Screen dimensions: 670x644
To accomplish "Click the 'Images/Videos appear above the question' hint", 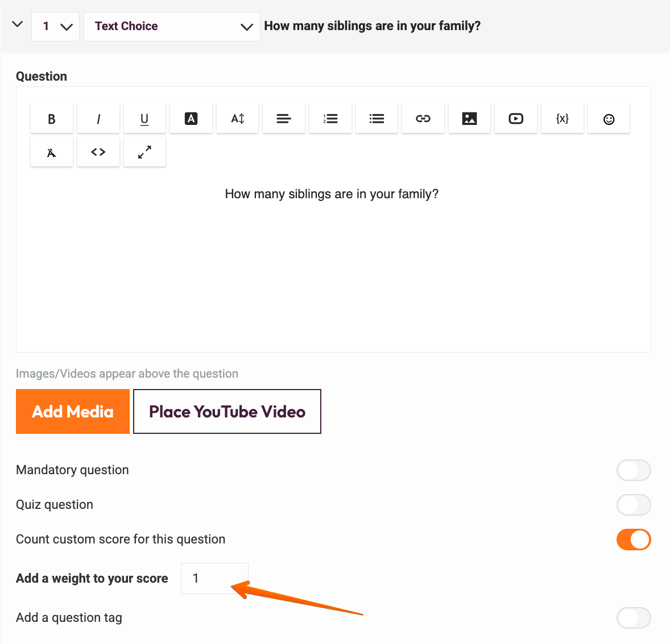I will pos(127,373).
